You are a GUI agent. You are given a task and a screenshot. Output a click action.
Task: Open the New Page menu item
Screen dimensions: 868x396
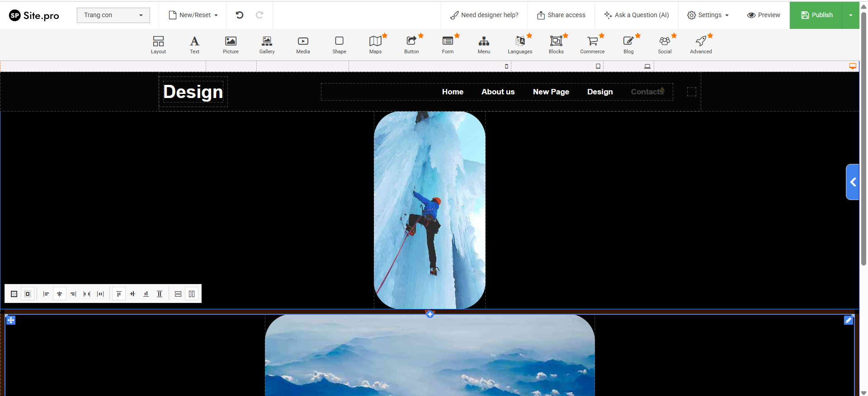click(x=551, y=92)
